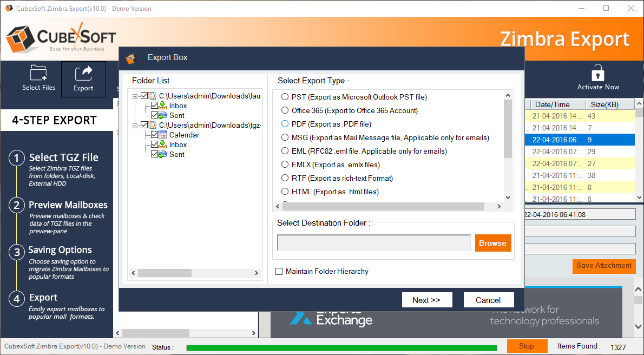Uncheck the Calendar folder checkbox
Screen dimensions: 644x355
click(155, 135)
